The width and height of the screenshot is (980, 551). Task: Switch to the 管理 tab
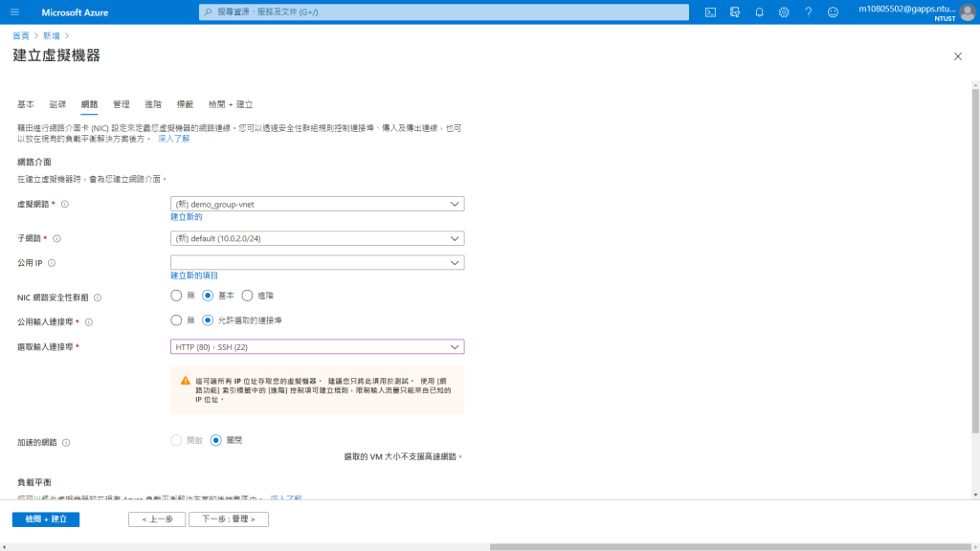pyautogui.click(x=122, y=104)
